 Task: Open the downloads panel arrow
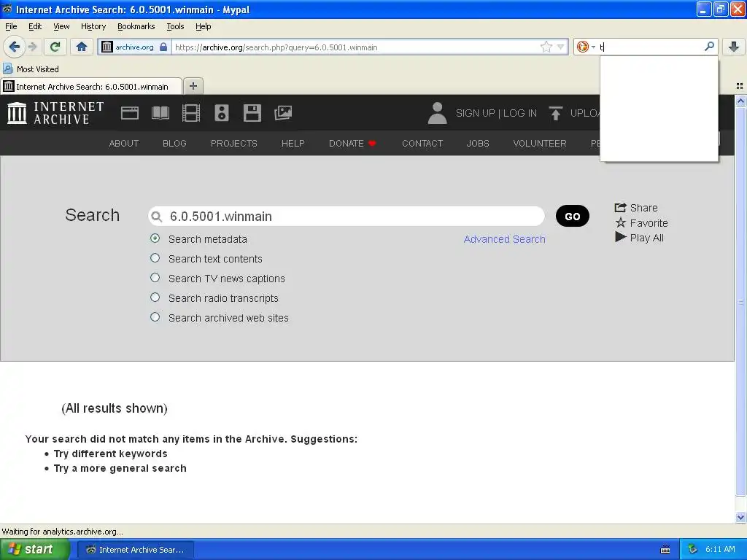click(734, 47)
